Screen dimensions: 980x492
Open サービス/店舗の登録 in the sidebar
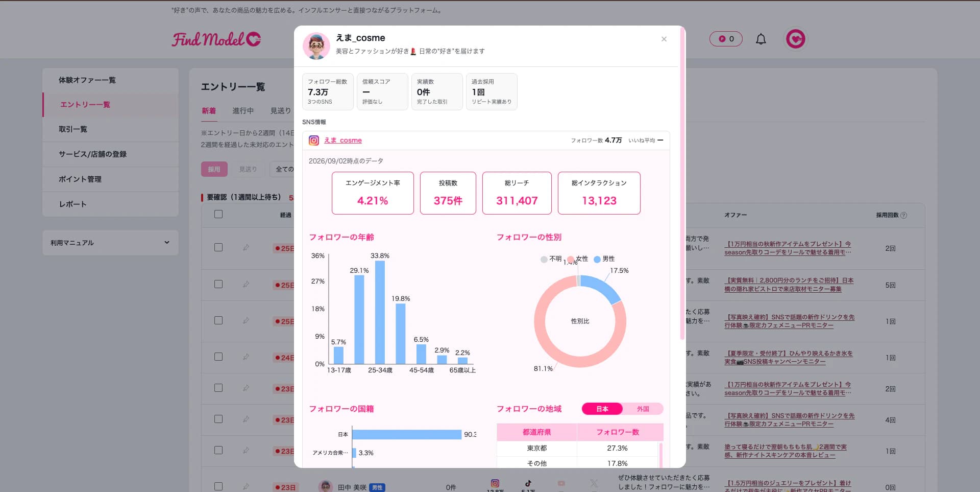coord(110,154)
